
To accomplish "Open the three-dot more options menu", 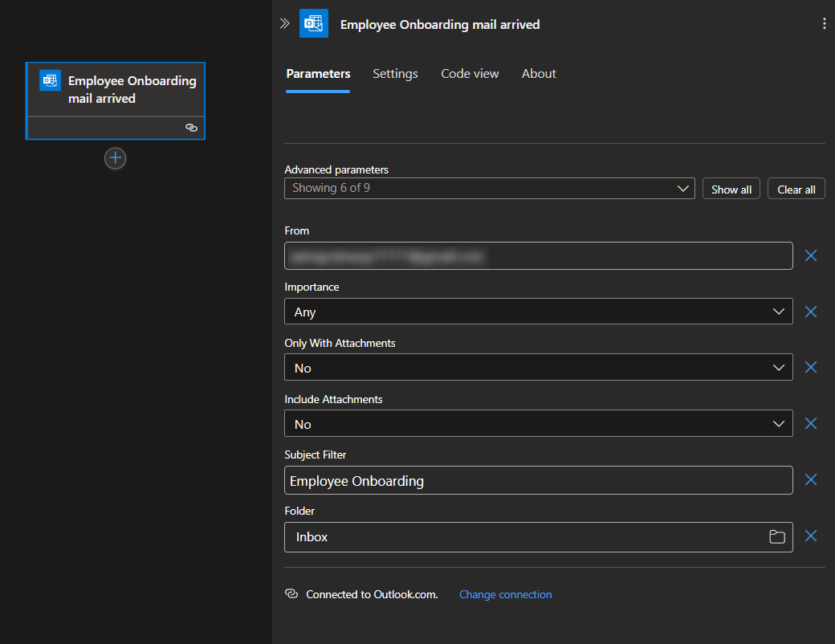I will (824, 24).
